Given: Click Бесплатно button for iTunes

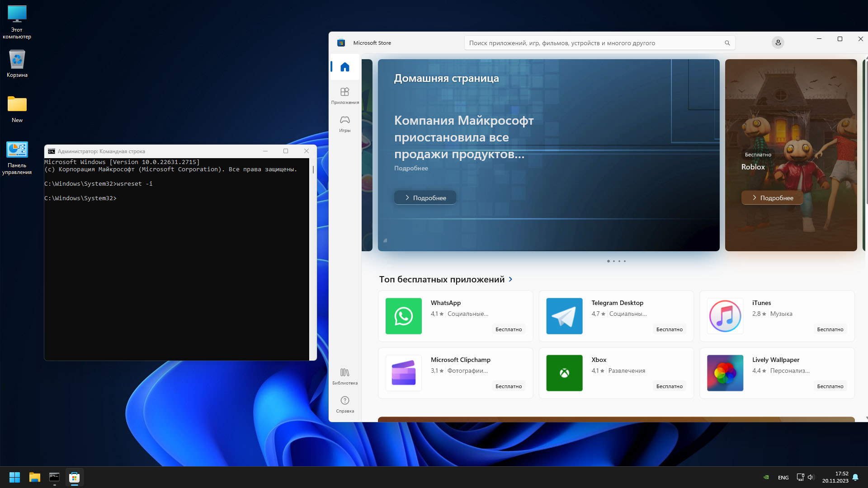Looking at the screenshot, I should coord(830,329).
